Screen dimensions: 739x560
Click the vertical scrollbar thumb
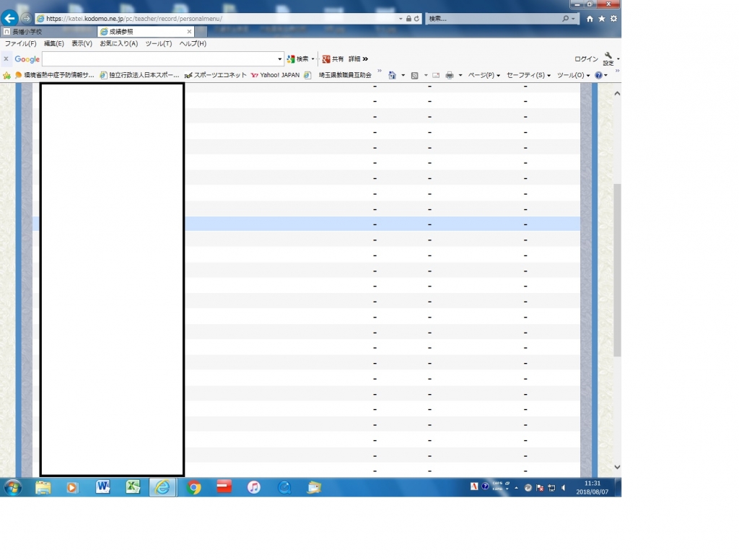tap(617, 270)
